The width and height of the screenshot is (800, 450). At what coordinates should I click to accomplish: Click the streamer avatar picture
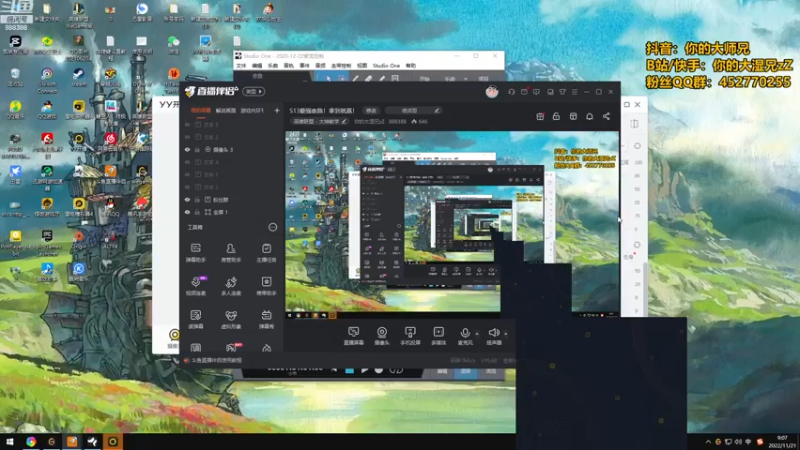point(492,92)
